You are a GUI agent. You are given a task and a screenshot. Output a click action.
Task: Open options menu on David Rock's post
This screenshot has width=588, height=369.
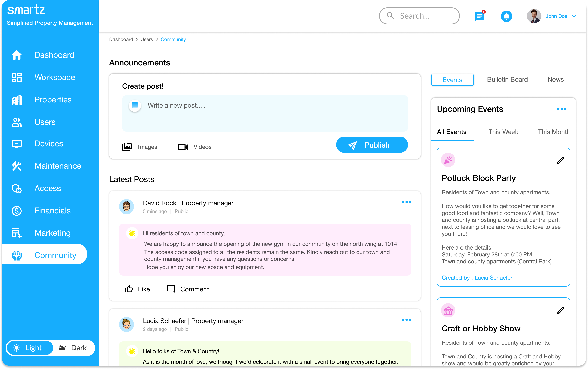click(406, 202)
